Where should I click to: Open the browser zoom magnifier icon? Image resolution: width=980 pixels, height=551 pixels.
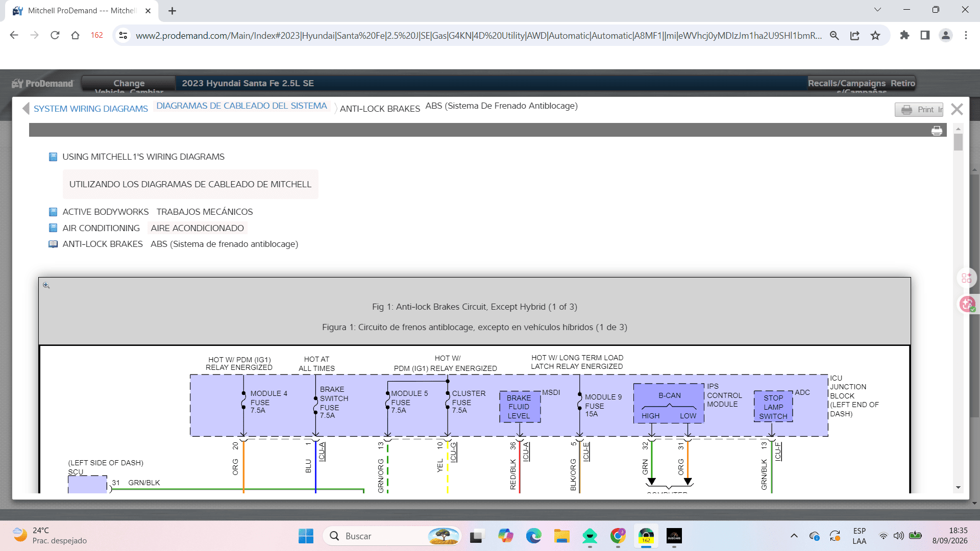click(x=835, y=35)
